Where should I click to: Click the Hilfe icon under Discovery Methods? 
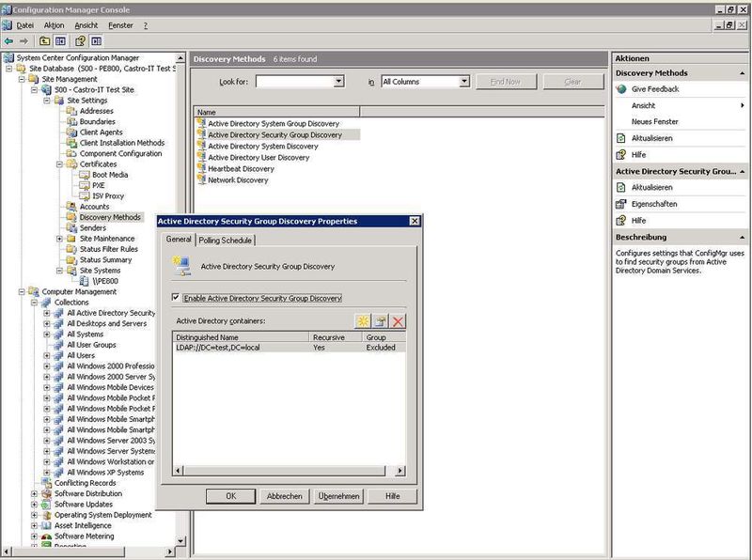coord(621,154)
